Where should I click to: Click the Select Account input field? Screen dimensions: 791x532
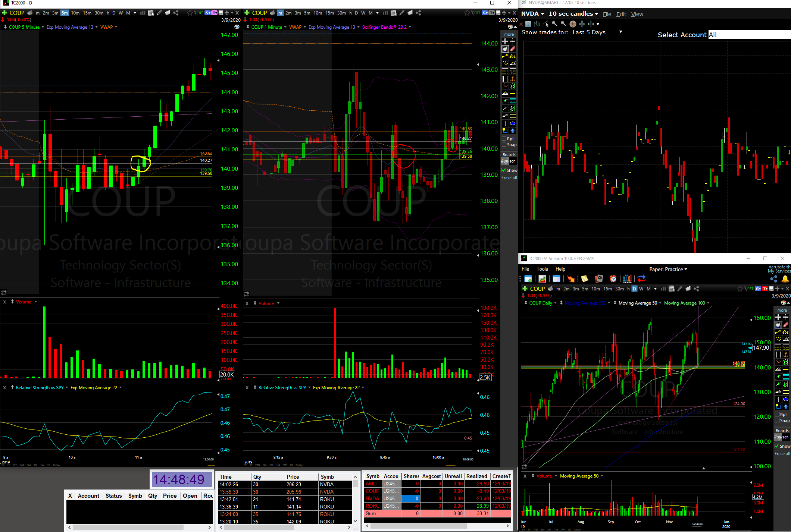pos(749,35)
